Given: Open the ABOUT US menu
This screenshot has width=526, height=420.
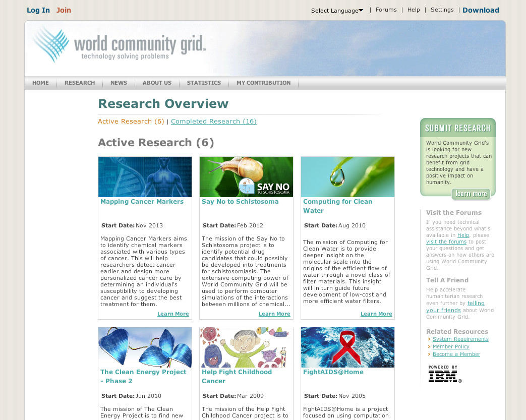Looking at the screenshot, I should 157,83.
